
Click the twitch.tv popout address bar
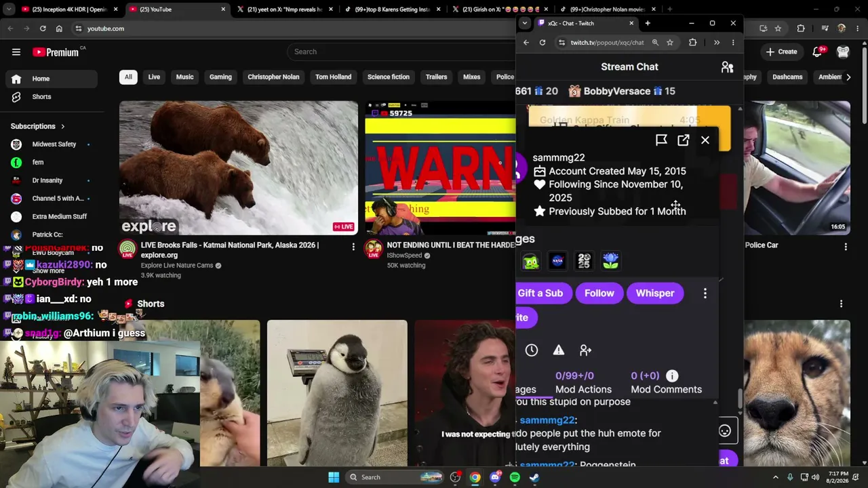[608, 43]
